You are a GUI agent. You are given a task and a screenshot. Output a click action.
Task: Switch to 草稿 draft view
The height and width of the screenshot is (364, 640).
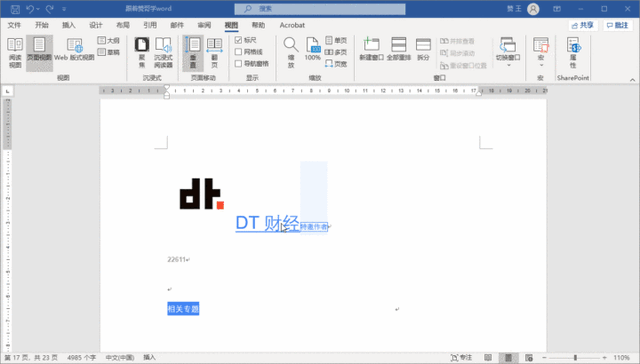(109, 52)
